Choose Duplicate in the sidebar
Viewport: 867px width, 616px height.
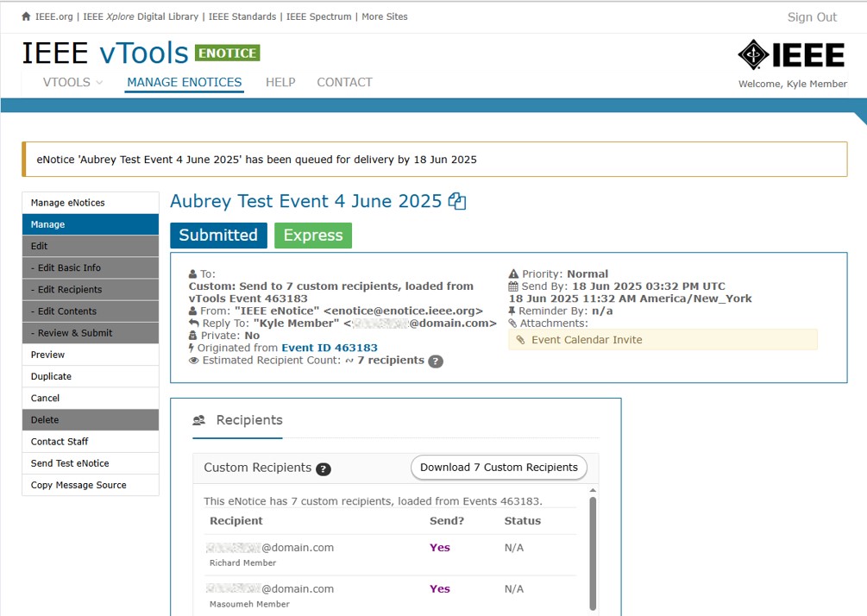pos(91,376)
